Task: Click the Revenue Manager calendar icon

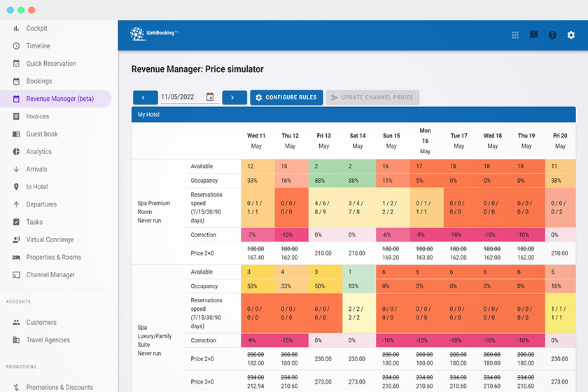Action: pyautogui.click(x=16, y=99)
